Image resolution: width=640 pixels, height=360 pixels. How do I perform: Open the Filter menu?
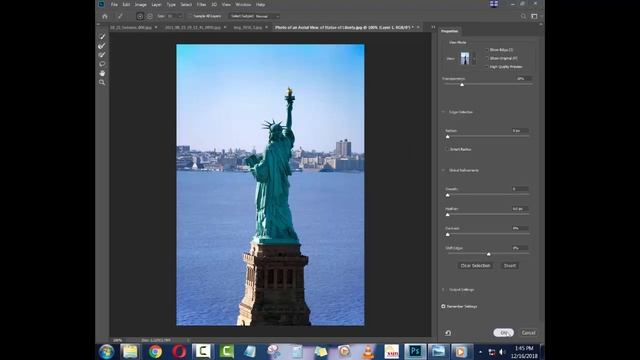coord(202,4)
